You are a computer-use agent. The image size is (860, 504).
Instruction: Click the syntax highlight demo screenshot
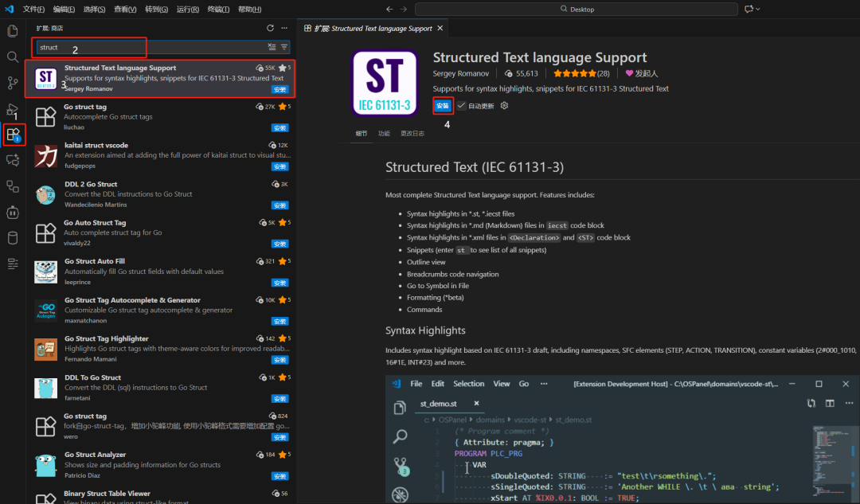(622, 438)
